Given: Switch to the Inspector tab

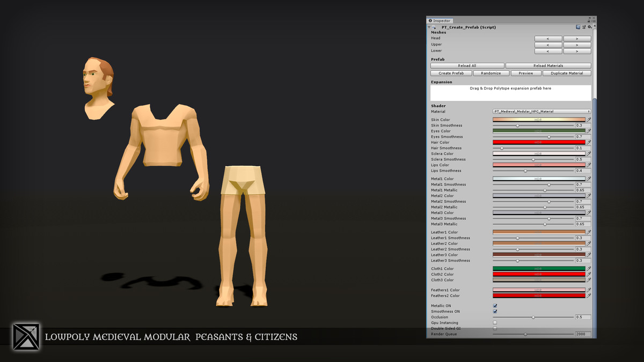Looking at the screenshot, I should pos(441,20).
